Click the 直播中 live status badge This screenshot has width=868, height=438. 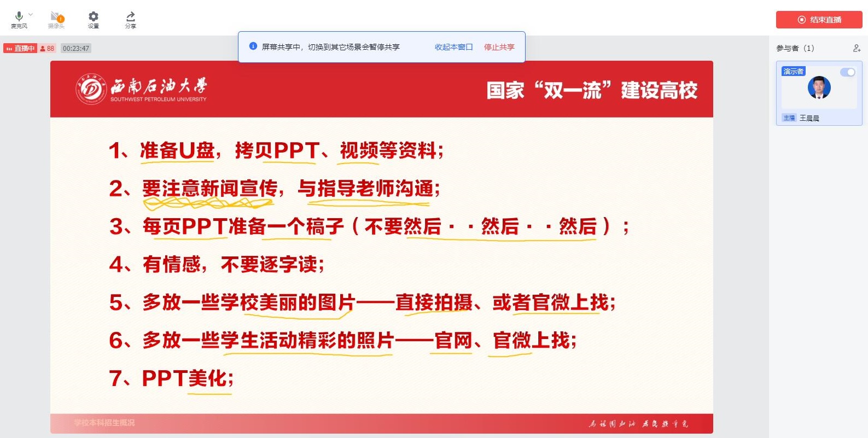[20, 49]
